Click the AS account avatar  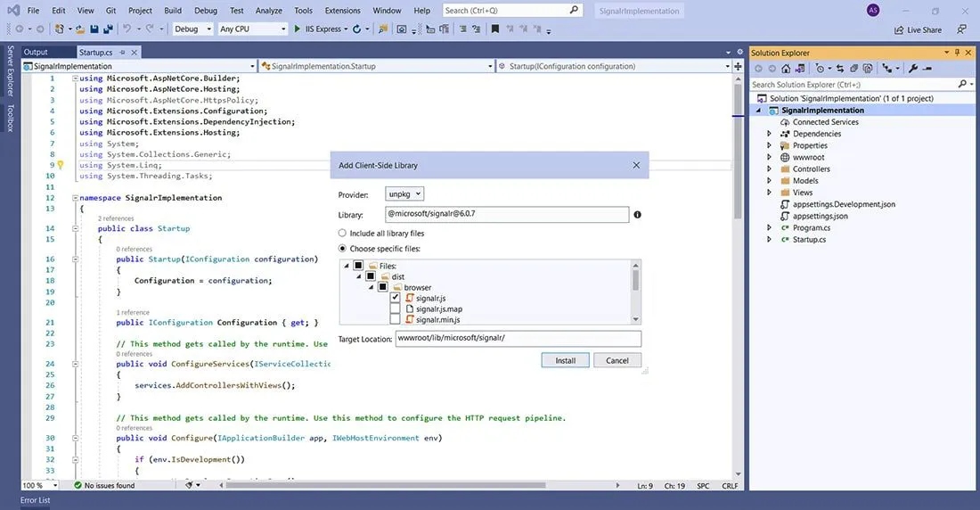tap(873, 10)
